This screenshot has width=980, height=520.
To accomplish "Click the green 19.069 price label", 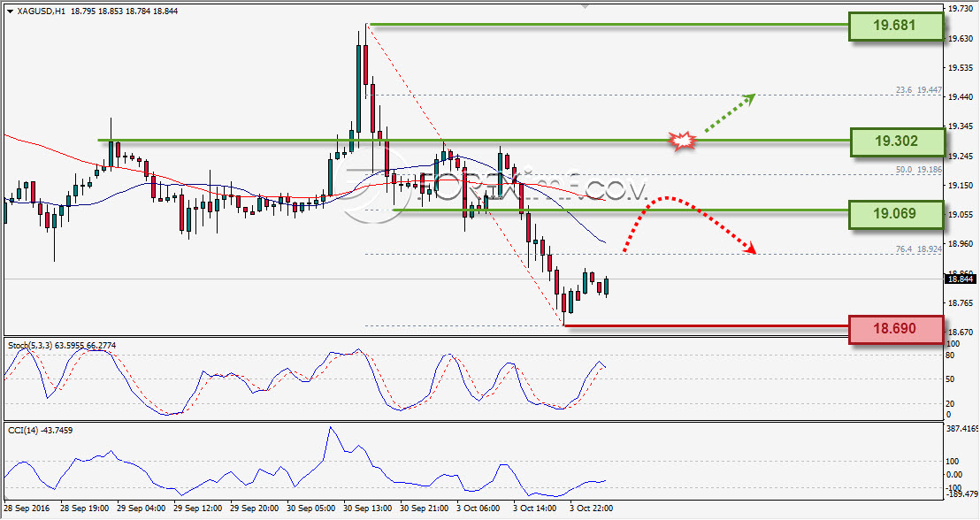I will (x=896, y=214).
